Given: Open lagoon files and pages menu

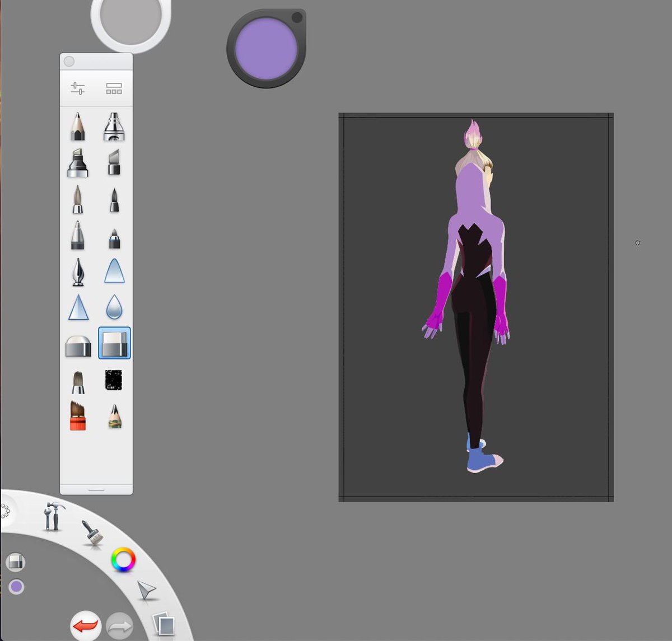Looking at the screenshot, I should coord(164,624).
